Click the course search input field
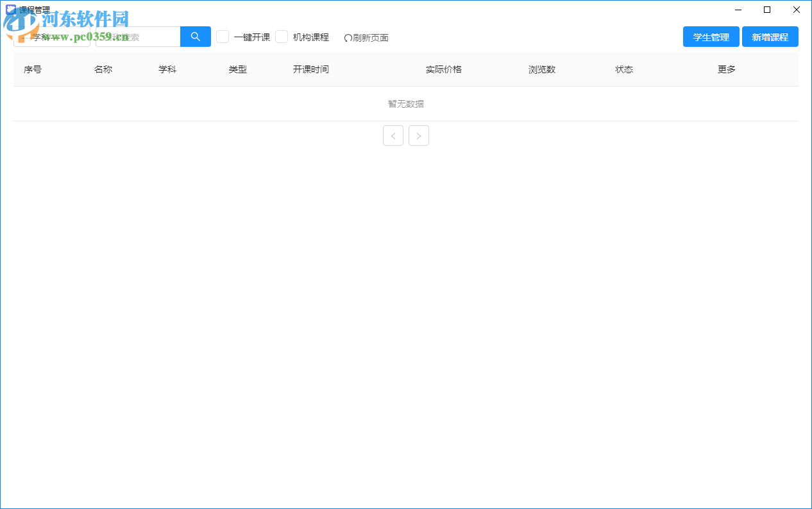Viewport: 812px width, 509px height. 137,37
